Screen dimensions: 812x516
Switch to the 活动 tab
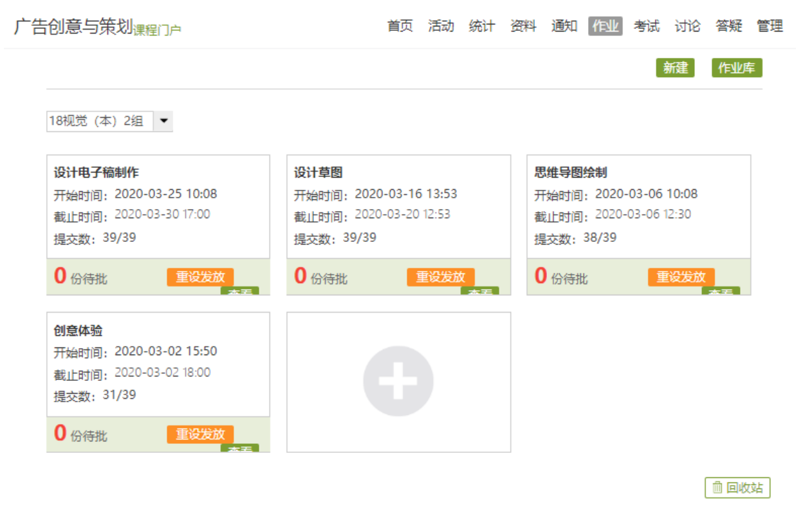click(441, 26)
